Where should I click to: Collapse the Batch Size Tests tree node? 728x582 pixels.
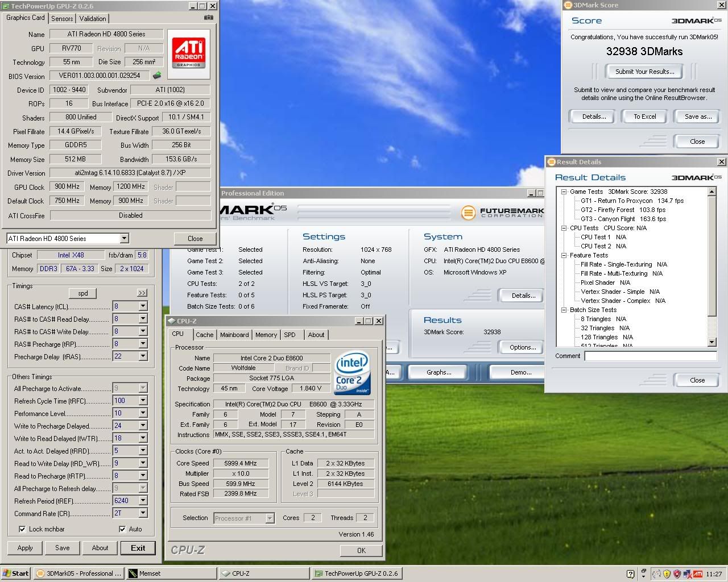pyautogui.click(x=564, y=310)
